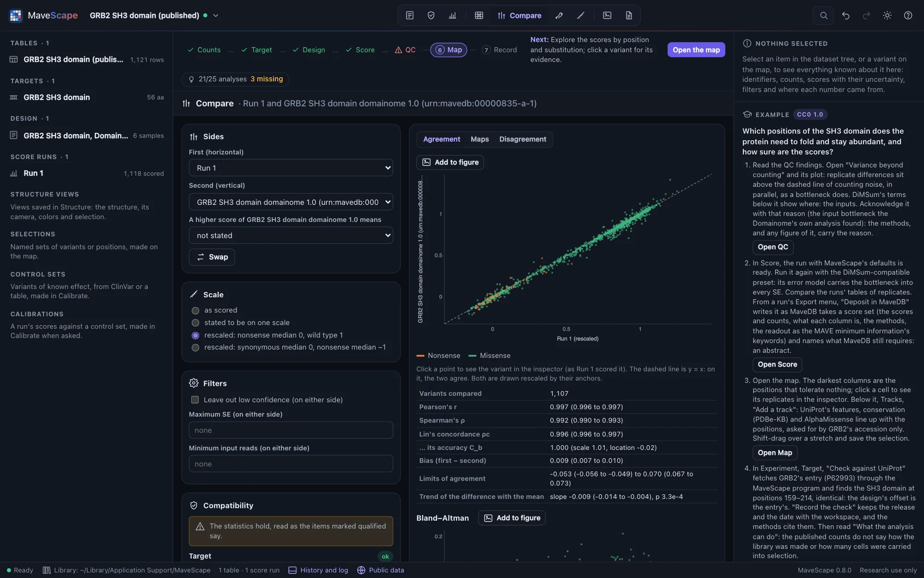Open the QC shield icon in toolbar
The width and height of the screenshot is (924, 578).
pyautogui.click(x=431, y=15)
